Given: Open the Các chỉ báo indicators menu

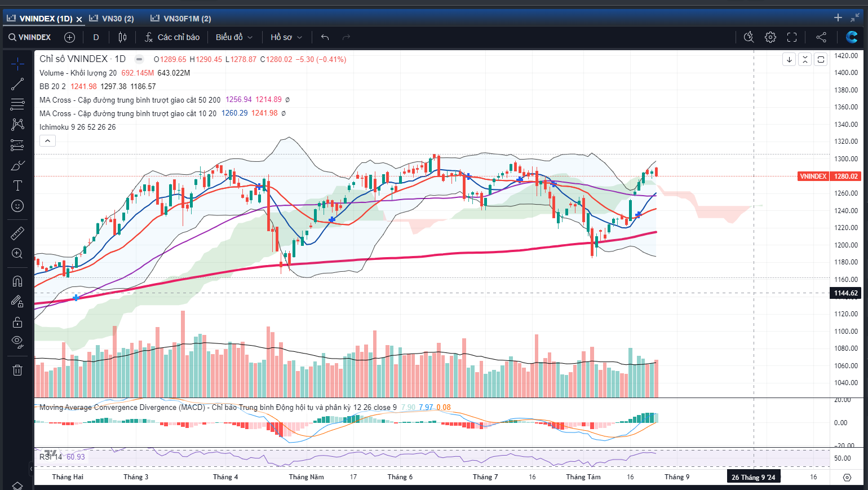Looking at the screenshot, I should point(172,37).
